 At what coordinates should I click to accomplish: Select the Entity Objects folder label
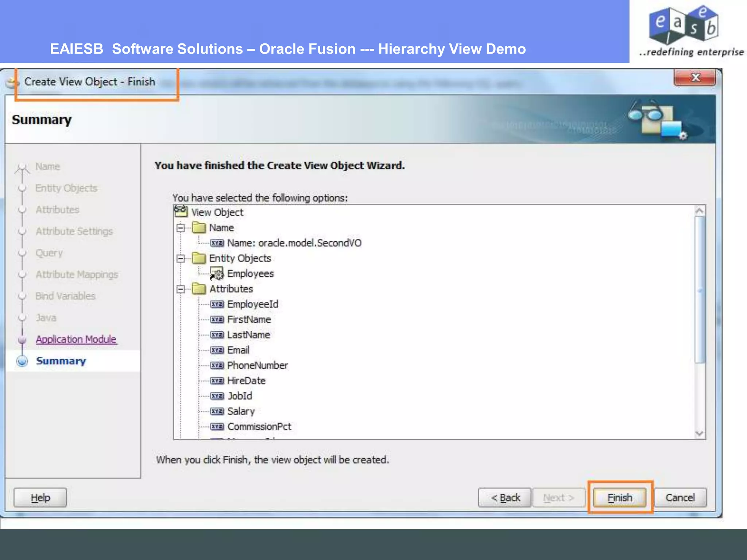240,258
